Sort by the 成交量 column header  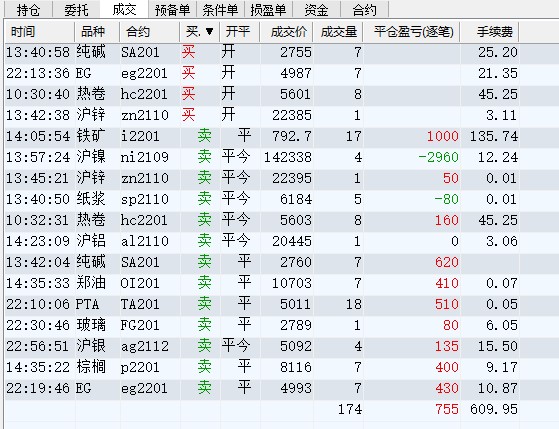click(x=338, y=32)
